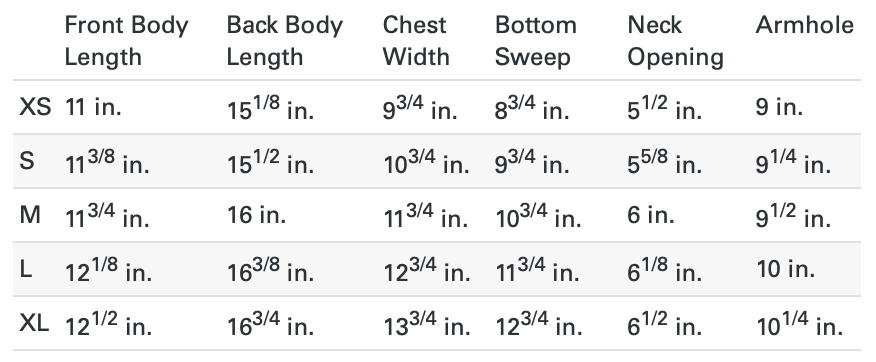Click the M size row label
Screen dimensions: 876x362
30,215
